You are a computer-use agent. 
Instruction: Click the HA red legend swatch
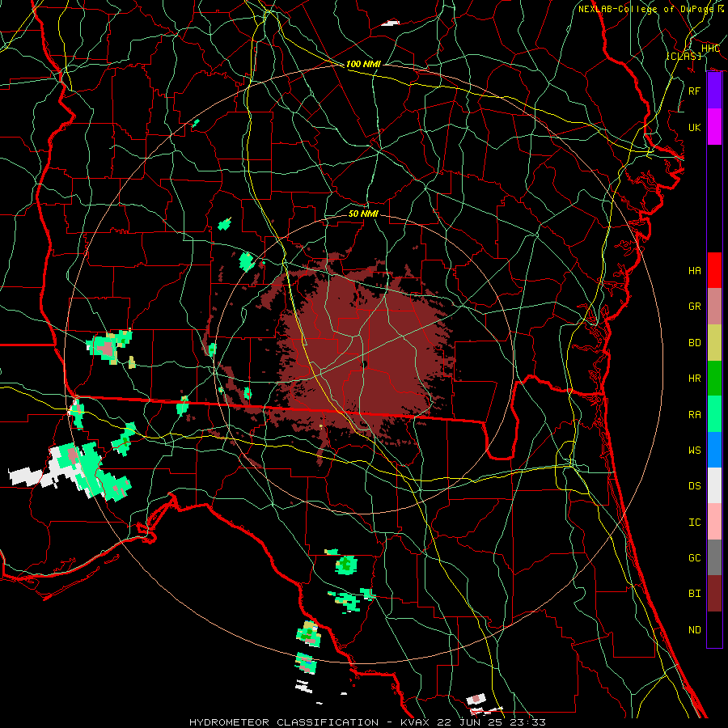click(x=714, y=270)
